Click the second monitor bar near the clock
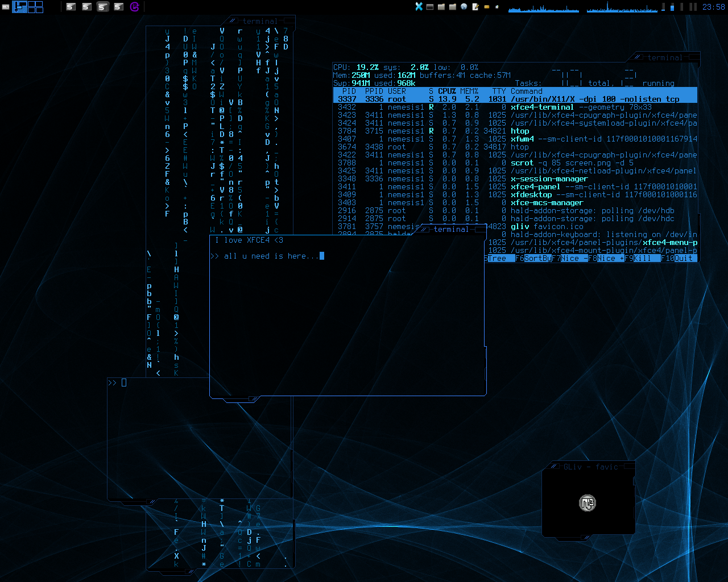This screenshot has height=582, width=728. pos(672,7)
